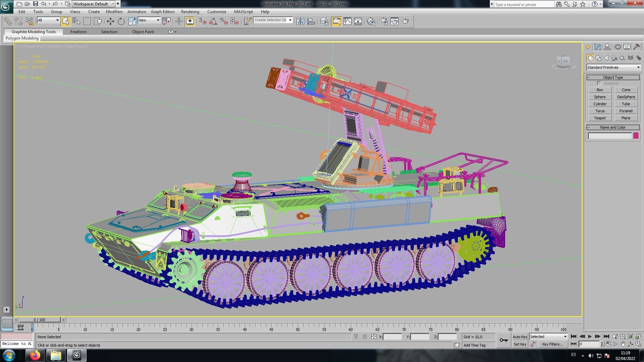Image resolution: width=644 pixels, height=362 pixels.
Task: Open the Material Editor icon
Action: click(x=371, y=21)
